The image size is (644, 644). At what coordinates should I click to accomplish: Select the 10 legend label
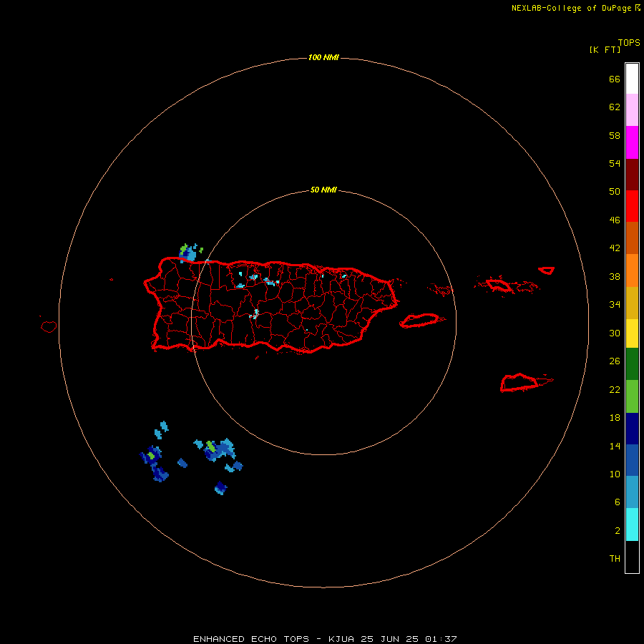pos(615,474)
